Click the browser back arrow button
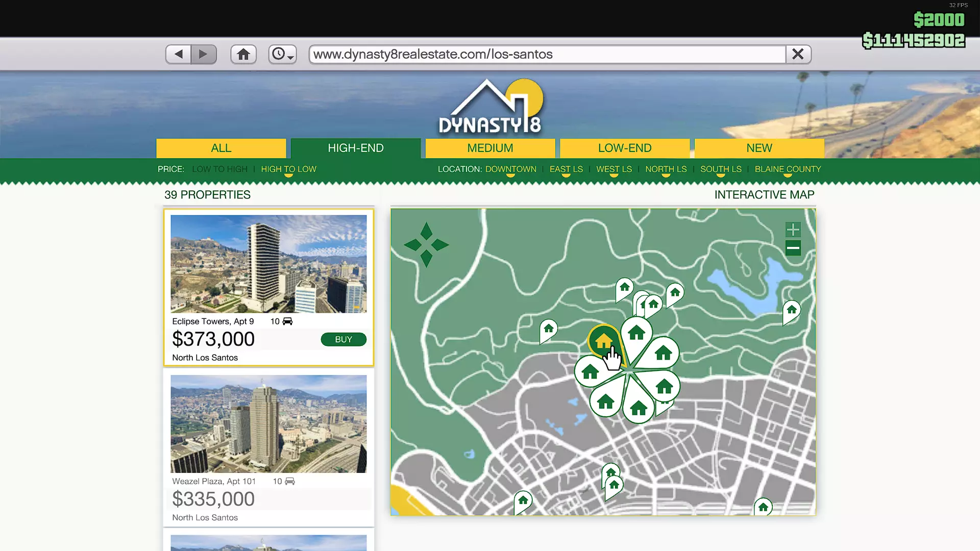Viewport: 980px width, 551px height. click(x=178, y=54)
